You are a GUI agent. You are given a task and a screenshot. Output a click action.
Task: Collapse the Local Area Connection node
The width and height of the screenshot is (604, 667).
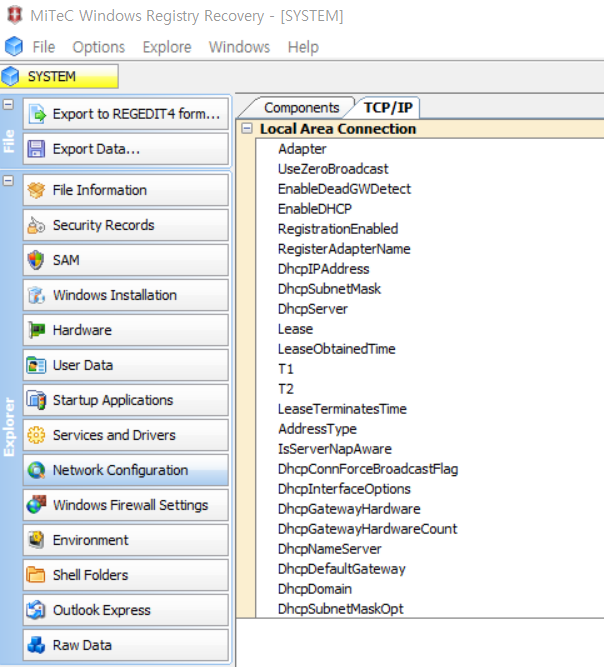247,128
